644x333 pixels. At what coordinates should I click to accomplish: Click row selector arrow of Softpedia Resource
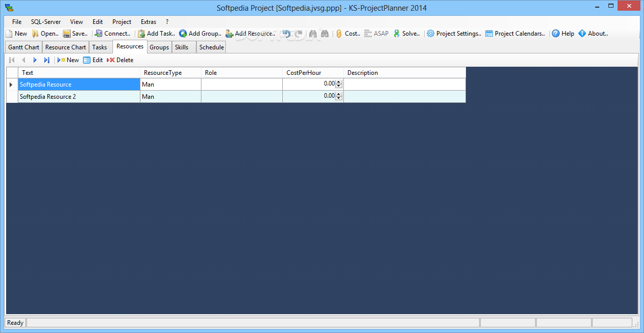click(12, 85)
